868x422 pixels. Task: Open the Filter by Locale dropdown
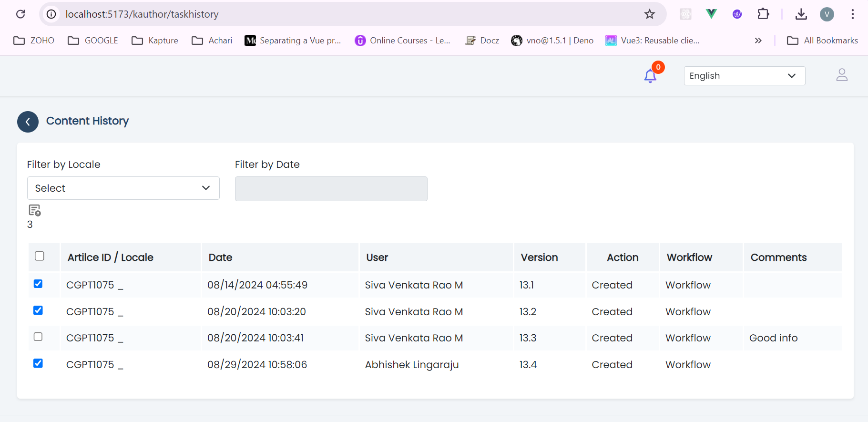pos(123,188)
